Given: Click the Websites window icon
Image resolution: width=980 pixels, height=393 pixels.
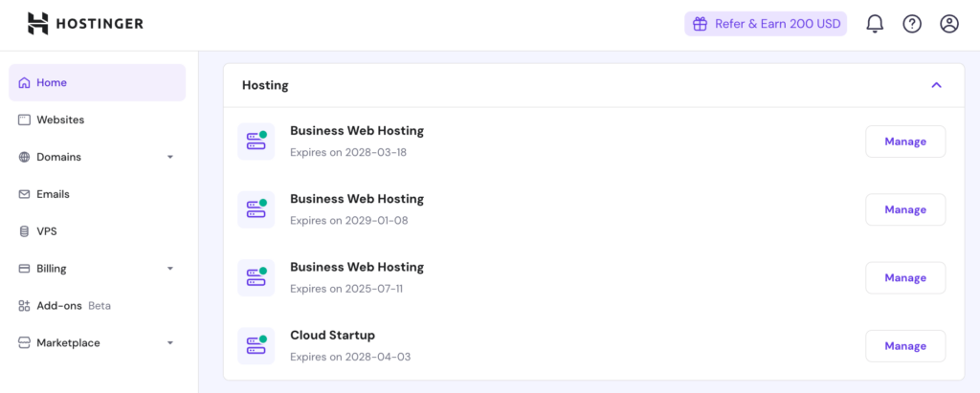Looking at the screenshot, I should (x=24, y=120).
